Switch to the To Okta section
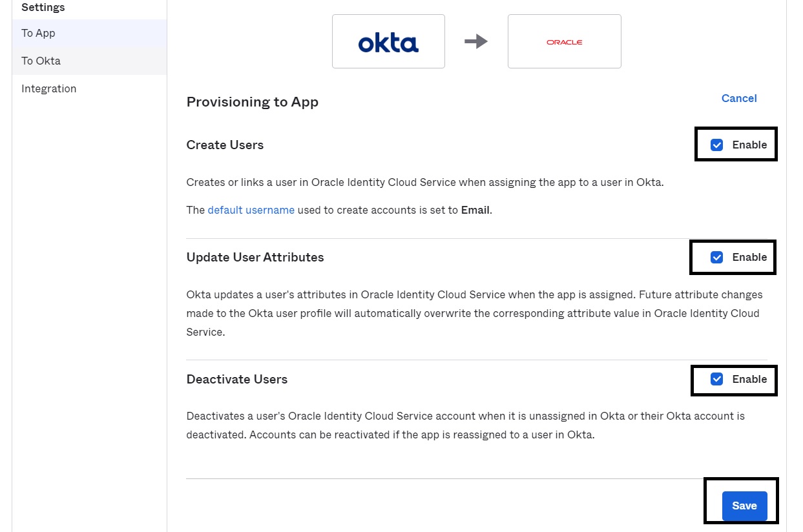This screenshot has height=532, width=803. point(41,61)
